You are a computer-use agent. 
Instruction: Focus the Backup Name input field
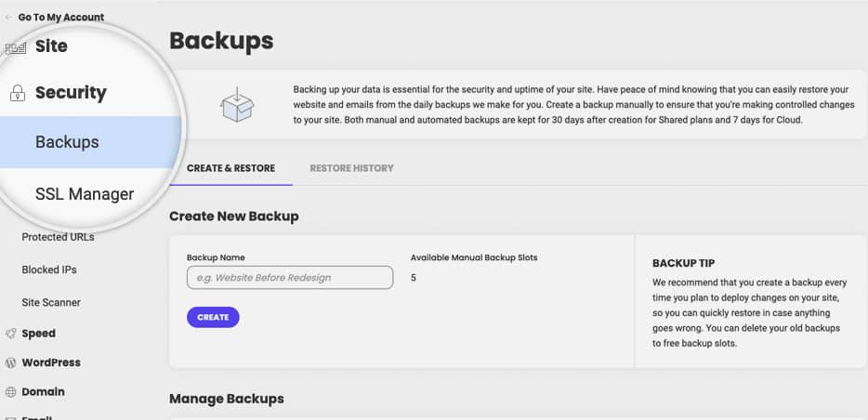(x=290, y=277)
